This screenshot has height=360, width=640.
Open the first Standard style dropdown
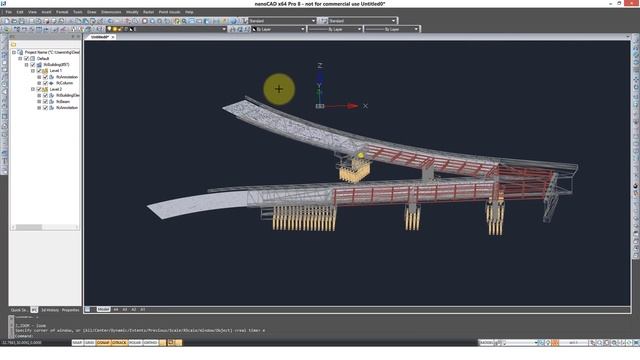(x=313, y=21)
